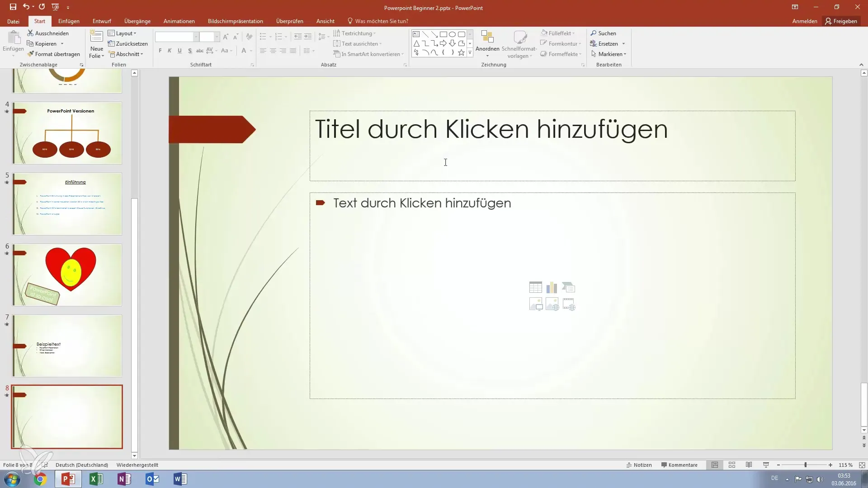Click Format übertragen paintbrush
This screenshot has width=868, height=488.
[x=53, y=54]
